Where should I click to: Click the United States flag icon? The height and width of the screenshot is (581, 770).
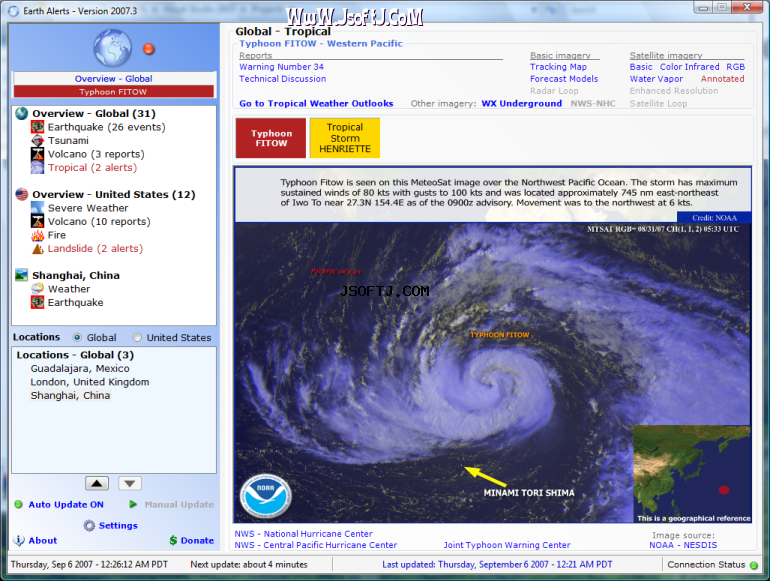pos(22,194)
